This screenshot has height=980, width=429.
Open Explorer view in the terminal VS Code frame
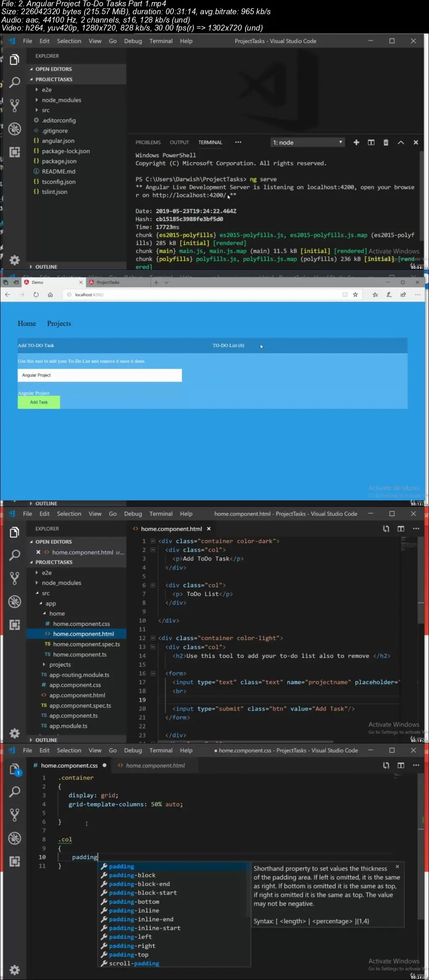tap(15, 60)
